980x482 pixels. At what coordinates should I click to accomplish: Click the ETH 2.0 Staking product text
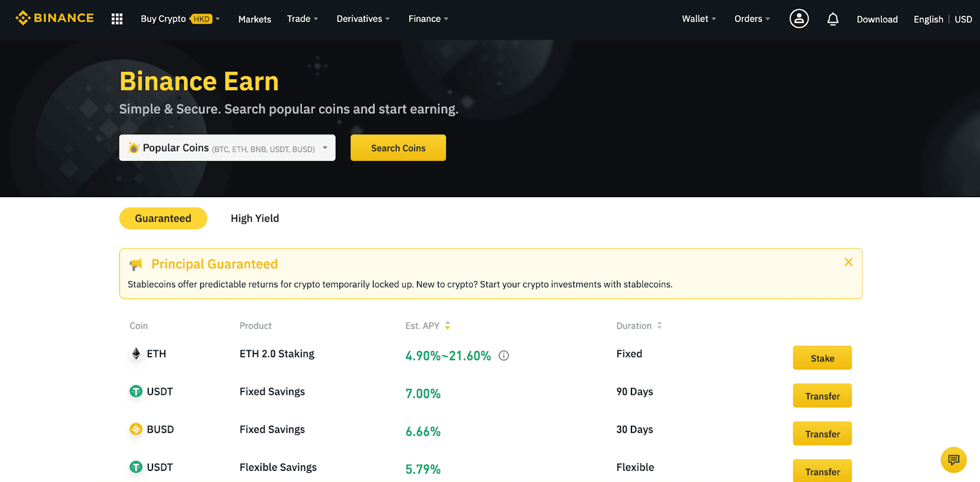(x=277, y=353)
